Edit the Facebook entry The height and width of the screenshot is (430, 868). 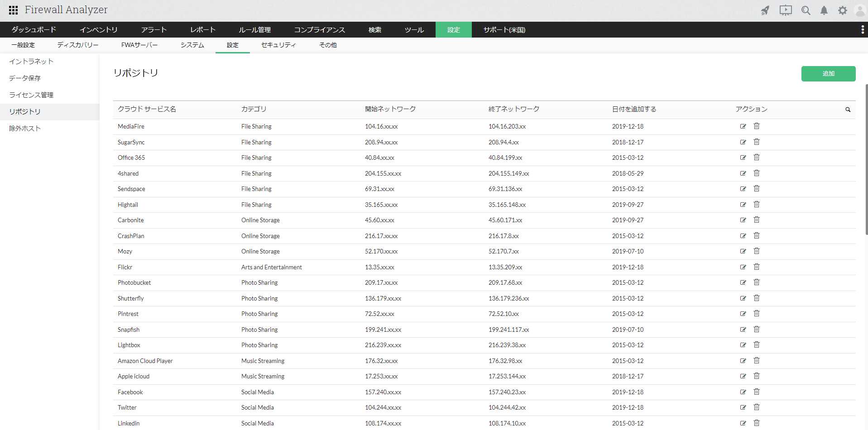click(x=743, y=392)
